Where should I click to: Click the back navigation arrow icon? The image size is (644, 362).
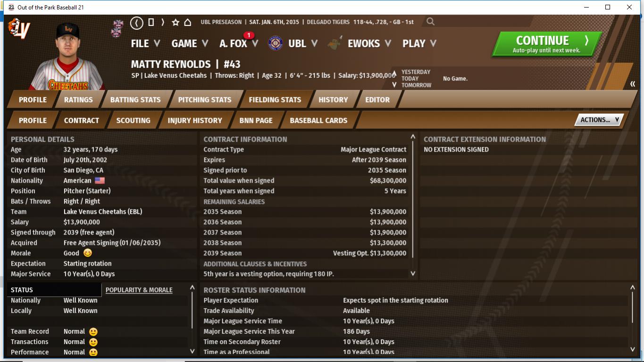(x=137, y=22)
